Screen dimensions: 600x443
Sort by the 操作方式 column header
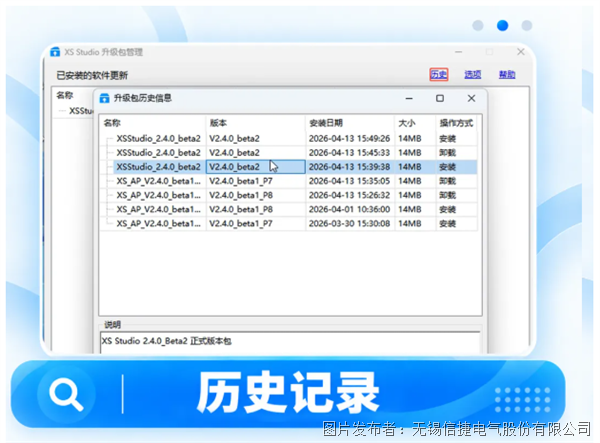(457, 123)
